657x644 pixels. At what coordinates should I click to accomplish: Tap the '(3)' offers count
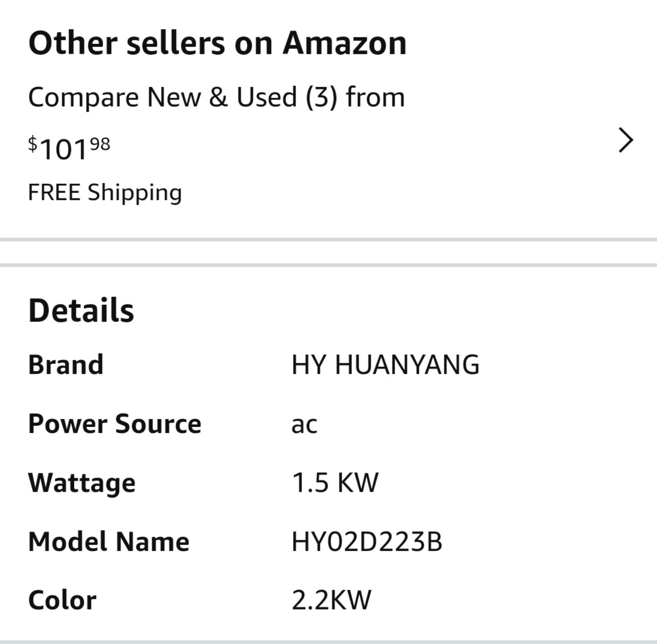(x=322, y=98)
